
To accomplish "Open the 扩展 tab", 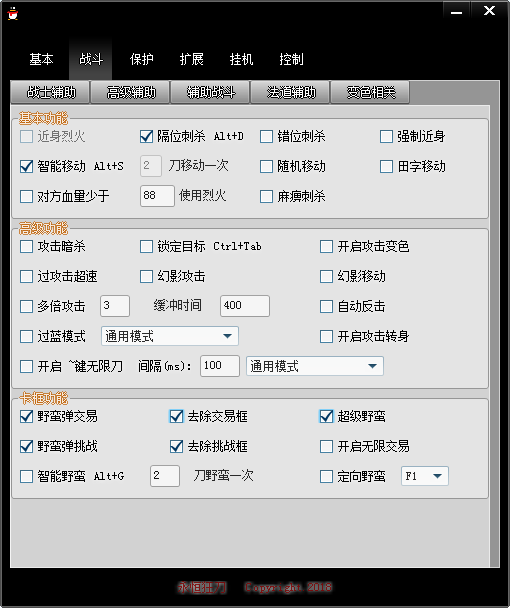I will tap(191, 59).
